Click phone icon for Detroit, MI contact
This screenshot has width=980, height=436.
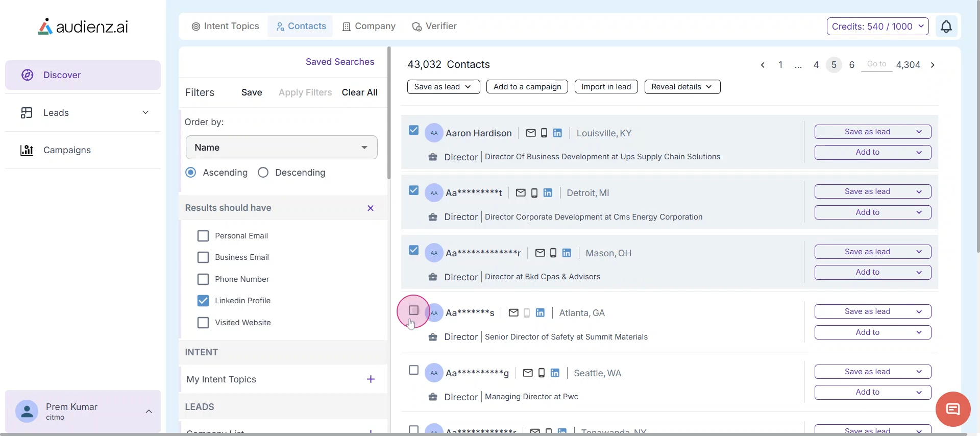tap(534, 193)
